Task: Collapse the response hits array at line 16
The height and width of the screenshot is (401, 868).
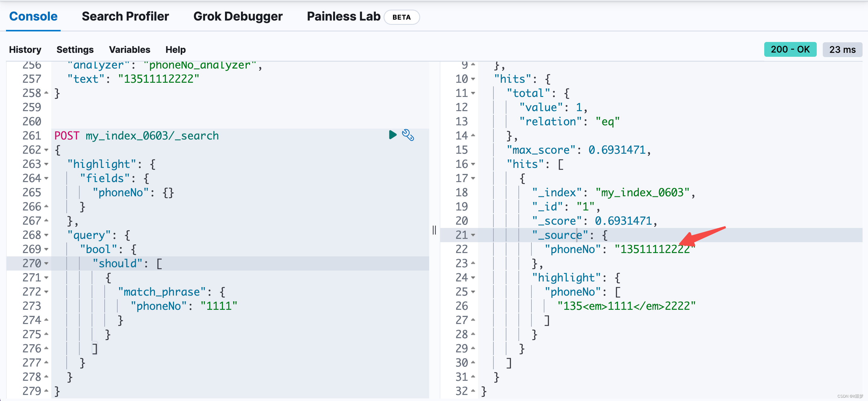Action: click(x=473, y=164)
